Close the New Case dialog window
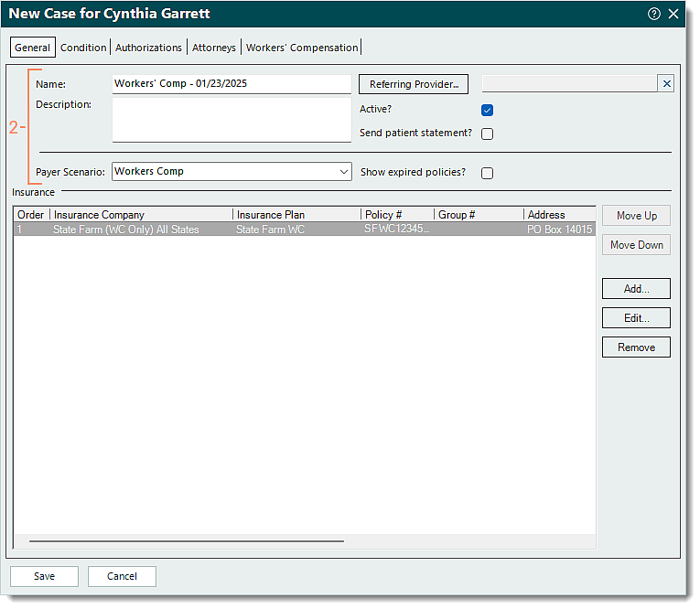Screen dimensions: 700x609 pyautogui.click(x=673, y=14)
